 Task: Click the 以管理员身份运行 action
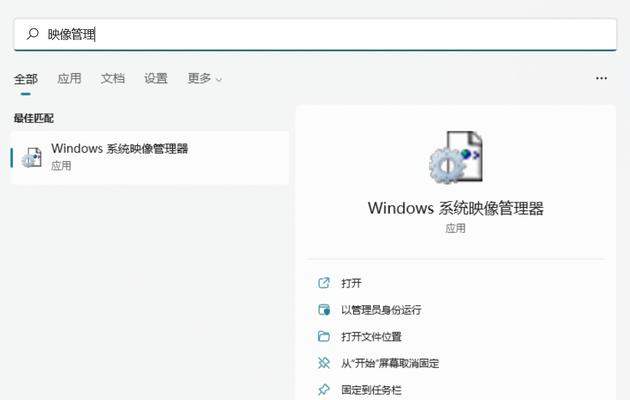(381, 310)
